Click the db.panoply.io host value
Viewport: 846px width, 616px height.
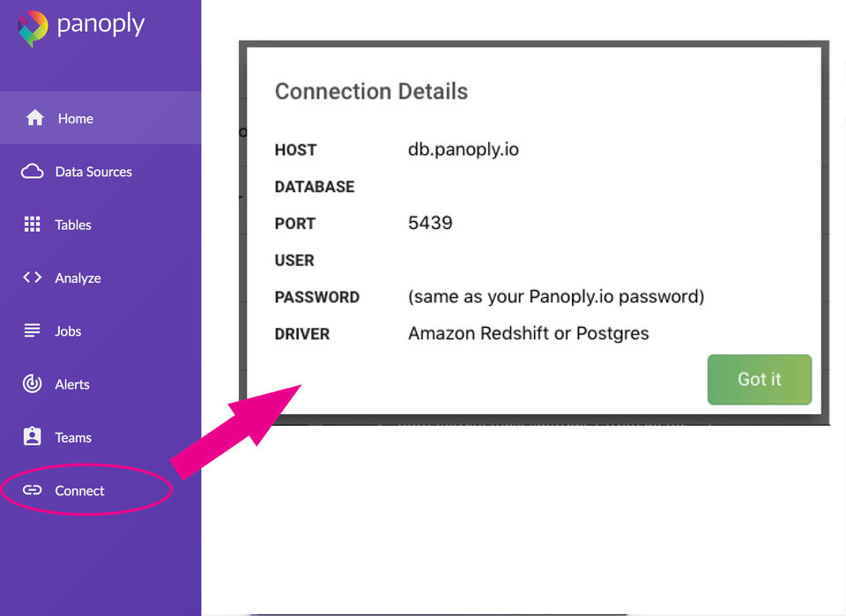point(464,150)
